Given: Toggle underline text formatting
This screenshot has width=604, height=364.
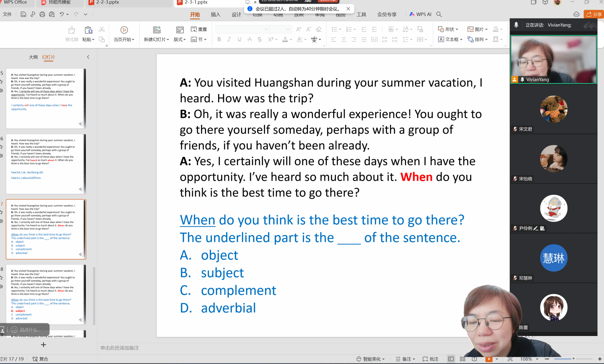Looking at the screenshot, I should (239, 39).
